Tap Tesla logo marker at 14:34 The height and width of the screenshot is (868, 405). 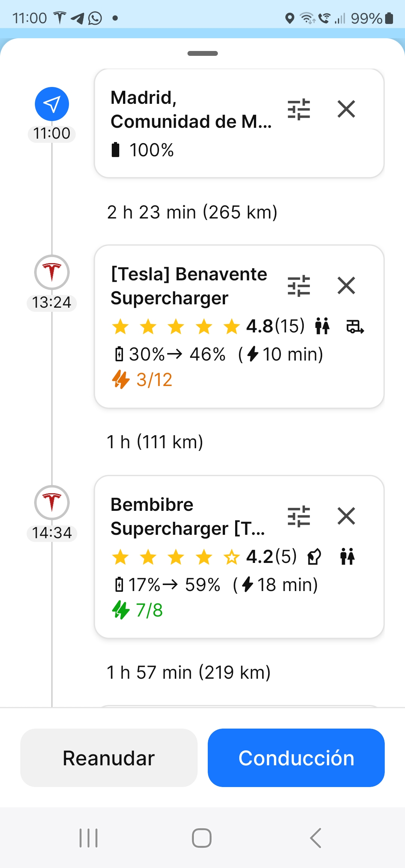[x=52, y=503]
